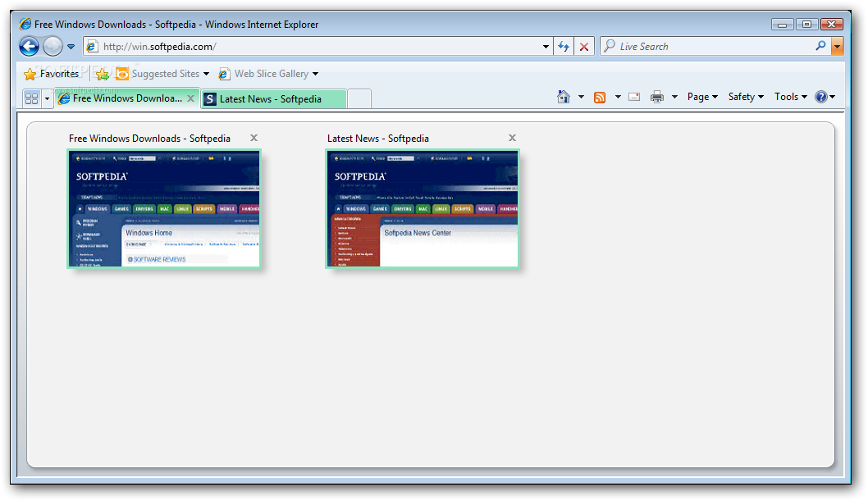Screen dimensions: 868x501
Task: Click the Read Mail icon
Action: tap(634, 97)
